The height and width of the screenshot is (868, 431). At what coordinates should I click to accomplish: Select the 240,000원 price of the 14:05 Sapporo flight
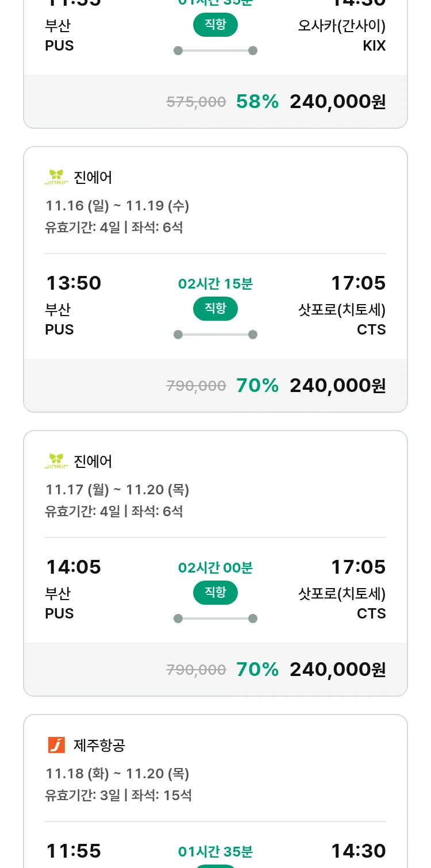[x=337, y=670]
